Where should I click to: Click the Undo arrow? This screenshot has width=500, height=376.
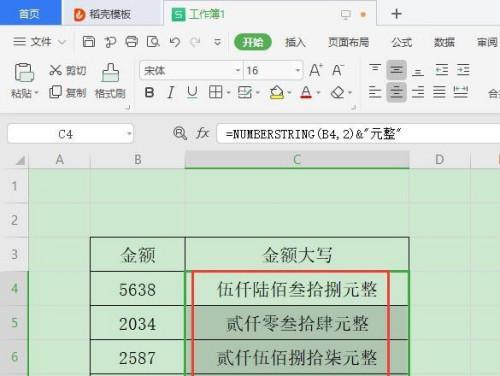[174, 42]
